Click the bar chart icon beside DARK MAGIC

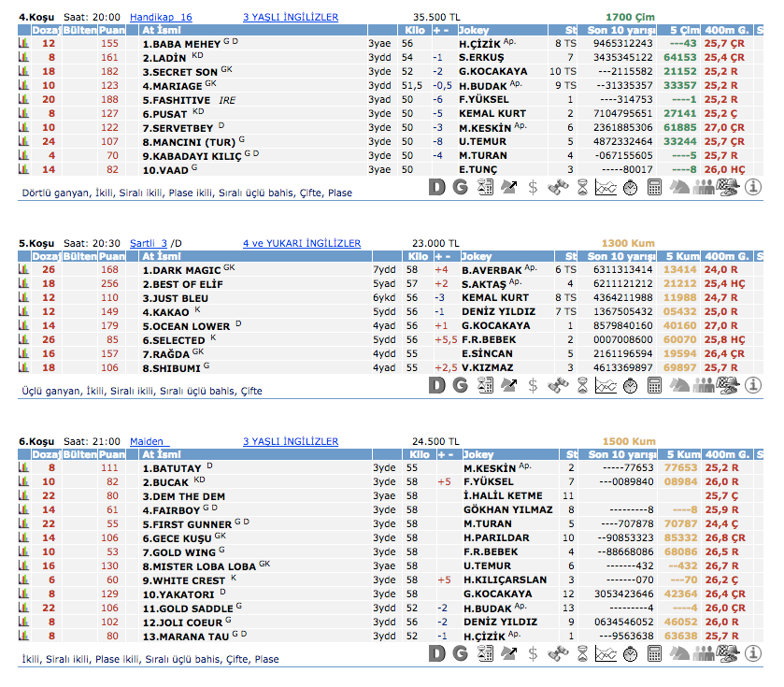coord(24,270)
